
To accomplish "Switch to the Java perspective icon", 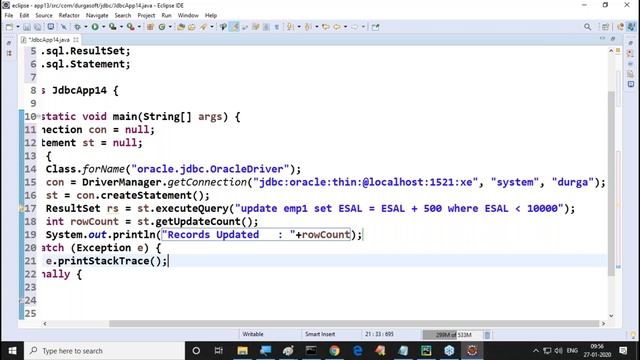I will pos(631,27).
